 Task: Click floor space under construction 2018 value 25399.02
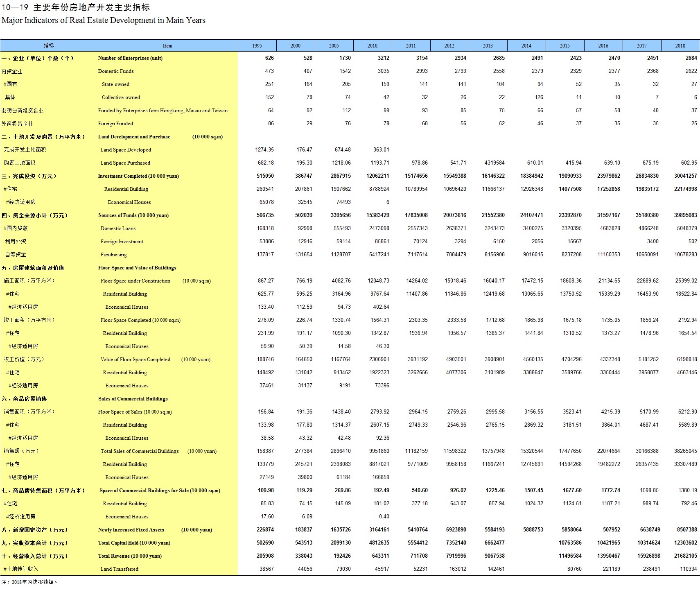click(686, 281)
